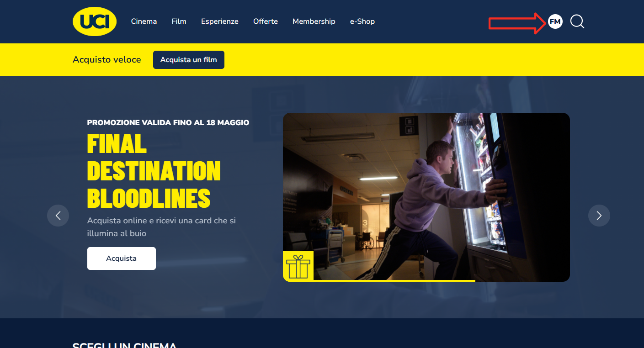Go to previous carousel slide
644x348 pixels.
pos(58,216)
